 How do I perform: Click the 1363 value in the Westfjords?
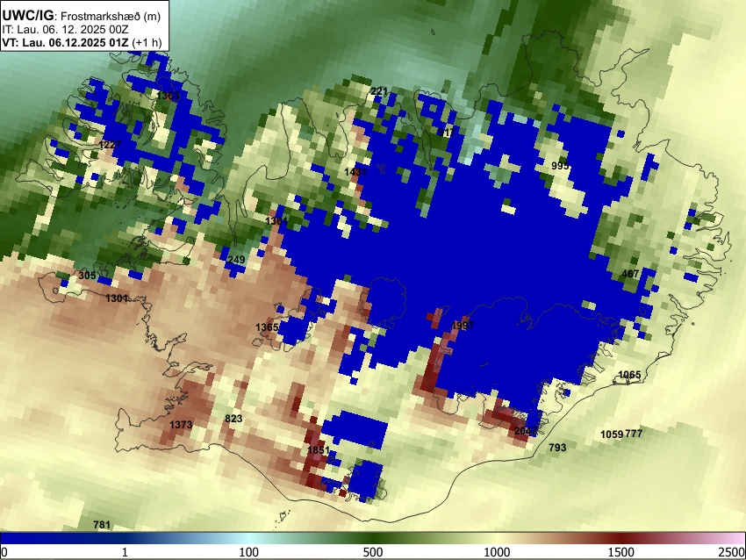(x=168, y=96)
